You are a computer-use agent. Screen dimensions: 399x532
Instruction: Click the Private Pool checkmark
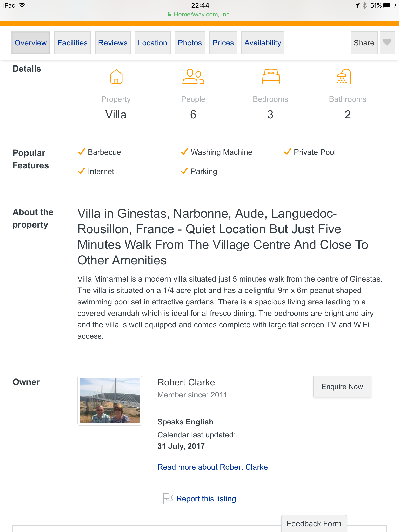[287, 152]
